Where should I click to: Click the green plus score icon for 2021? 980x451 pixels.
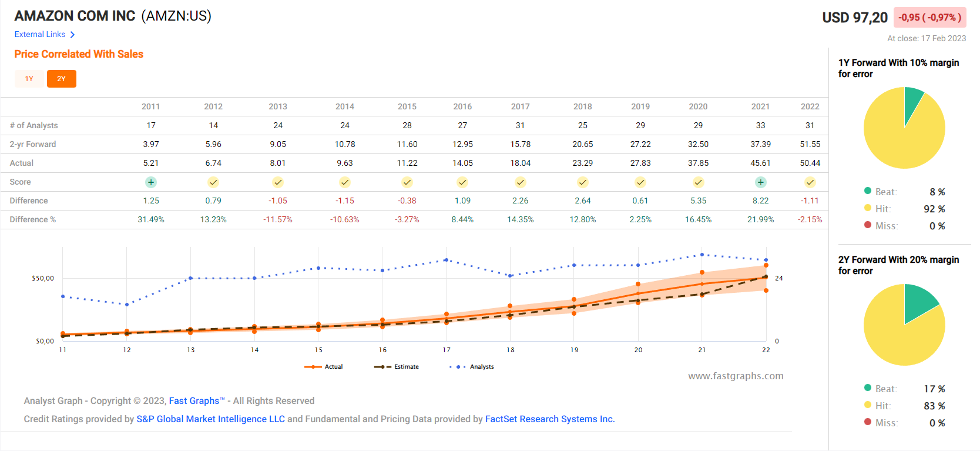click(x=760, y=182)
